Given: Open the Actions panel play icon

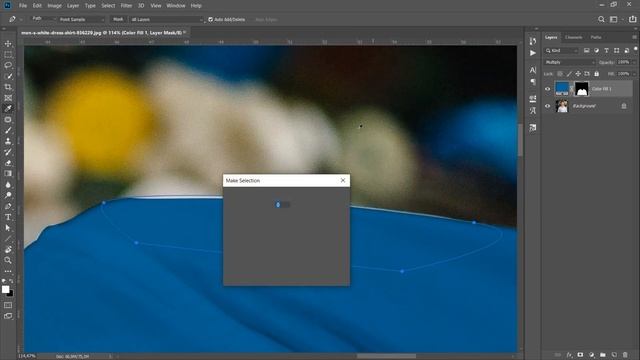Looking at the screenshot, I should tap(533, 53).
